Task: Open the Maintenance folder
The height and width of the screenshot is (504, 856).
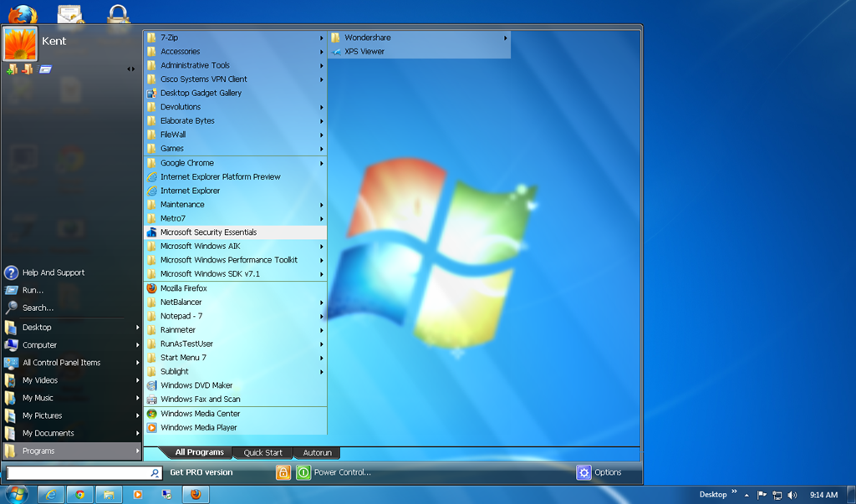Action: click(235, 204)
